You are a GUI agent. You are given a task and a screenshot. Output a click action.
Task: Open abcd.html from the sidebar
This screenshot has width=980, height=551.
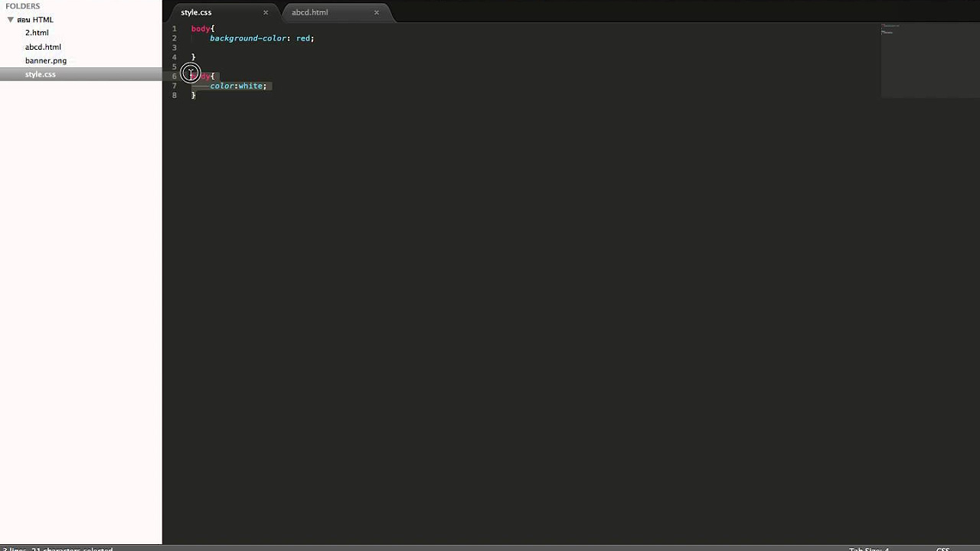(x=43, y=47)
